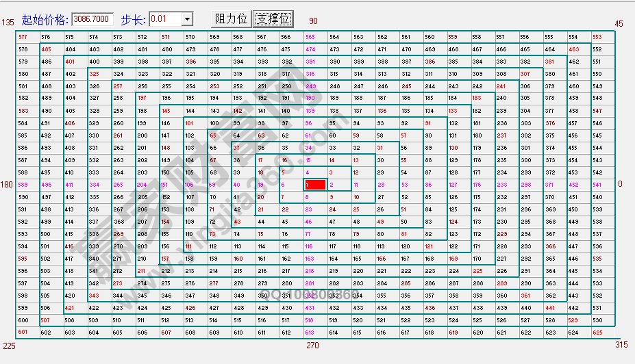Click cell 577 in the top-left corner
This screenshot has height=364, width=635.
23,37
